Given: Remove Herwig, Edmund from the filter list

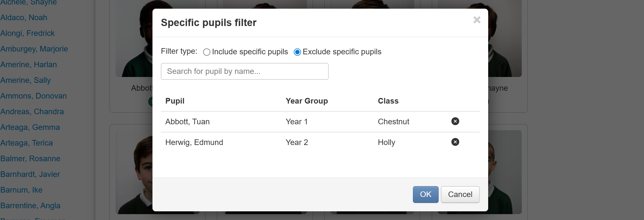Looking at the screenshot, I should click(455, 142).
